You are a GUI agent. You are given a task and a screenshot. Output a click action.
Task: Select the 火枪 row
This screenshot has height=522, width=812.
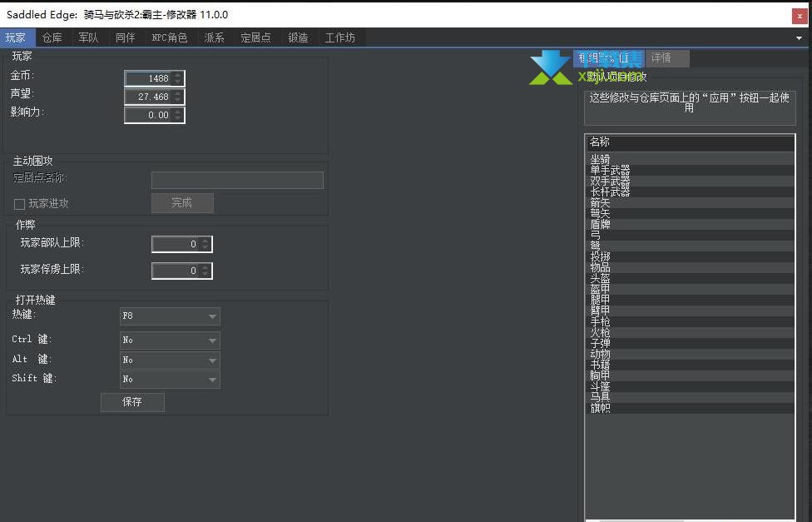pos(691,332)
